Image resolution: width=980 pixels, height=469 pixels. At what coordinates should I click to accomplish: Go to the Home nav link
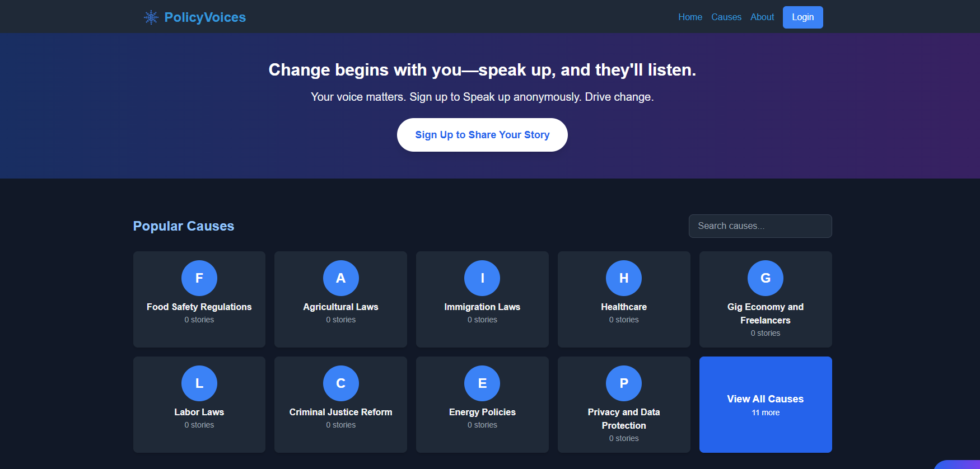(x=690, y=17)
